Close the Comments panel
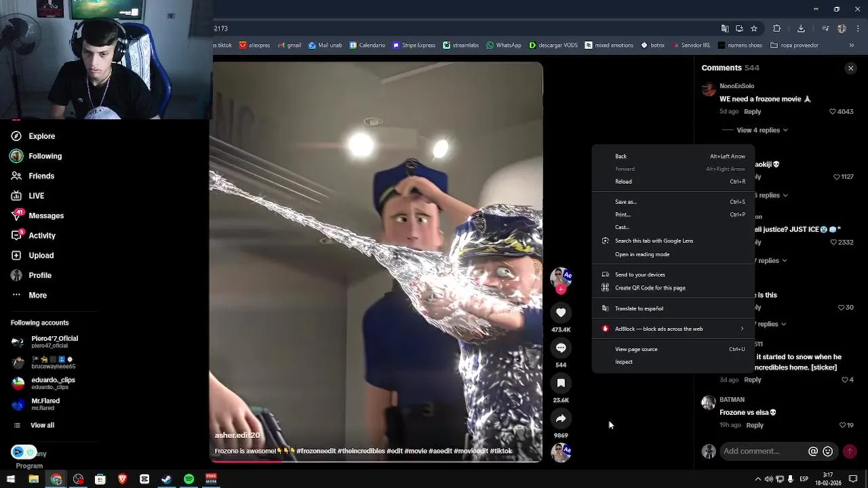Image resolution: width=868 pixels, height=488 pixels. [x=851, y=68]
